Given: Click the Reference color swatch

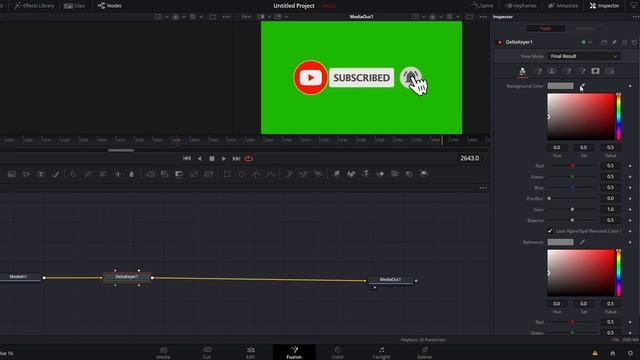Looking at the screenshot, I should [x=560, y=242].
